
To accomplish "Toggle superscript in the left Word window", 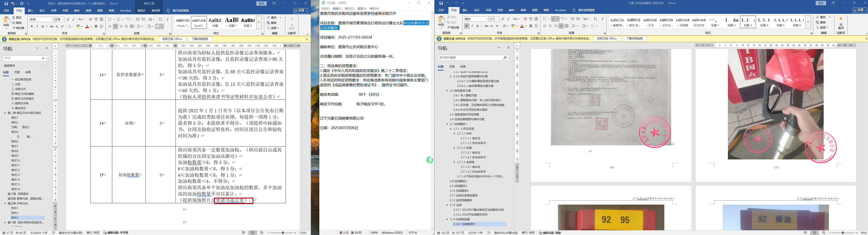I will coord(62,26).
